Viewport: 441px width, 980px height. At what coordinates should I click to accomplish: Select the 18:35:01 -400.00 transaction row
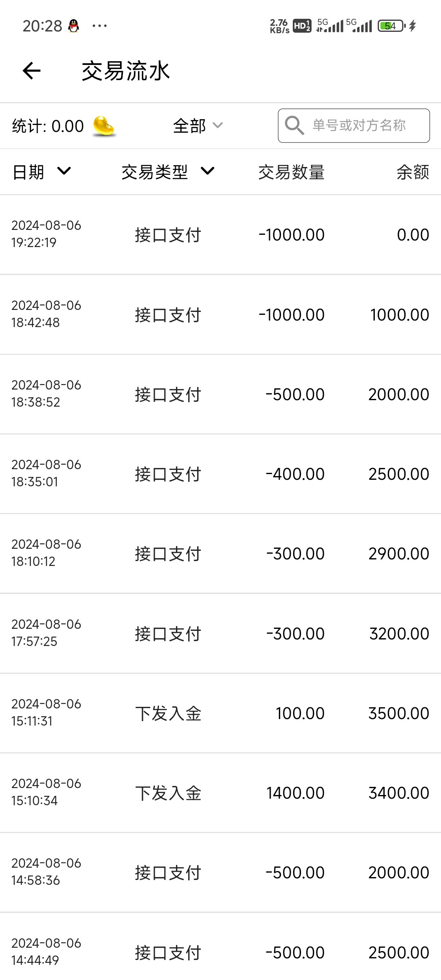(220, 474)
